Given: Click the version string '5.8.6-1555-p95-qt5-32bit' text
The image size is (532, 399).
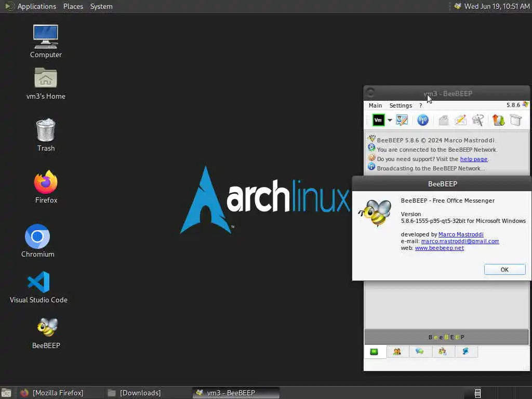Looking at the screenshot, I should point(433,221).
